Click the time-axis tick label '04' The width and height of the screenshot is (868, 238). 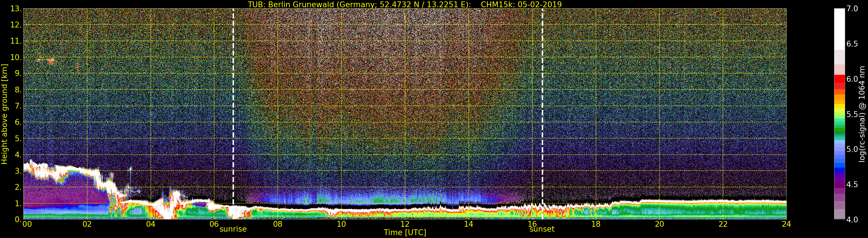(x=151, y=224)
